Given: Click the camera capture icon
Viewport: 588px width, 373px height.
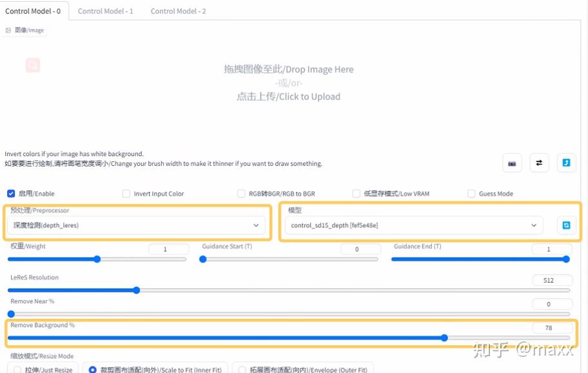Looking at the screenshot, I should click(x=512, y=163).
